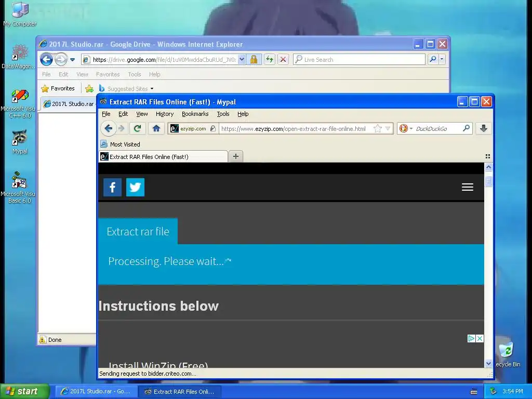Open the Internet Explorer Tools menu
The width and height of the screenshot is (532, 399).
point(135,74)
